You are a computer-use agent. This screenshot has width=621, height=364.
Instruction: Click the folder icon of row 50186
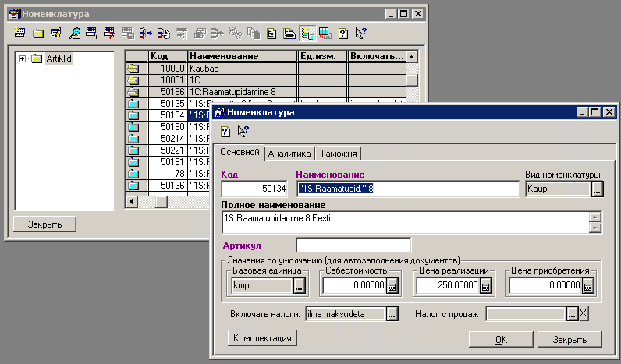[133, 92]
